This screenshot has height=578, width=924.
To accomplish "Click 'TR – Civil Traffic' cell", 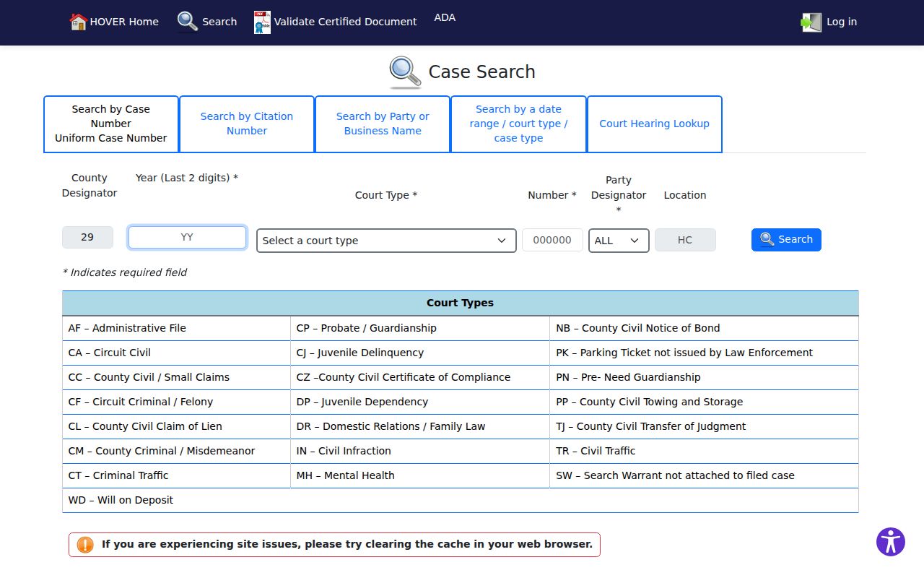I will pyautogui.click(x=705, y=451).
